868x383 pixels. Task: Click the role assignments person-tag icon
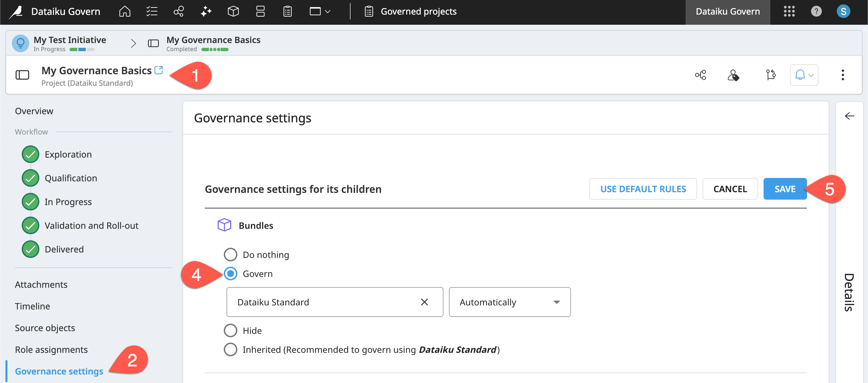pyautogui.click(x=733, y=75)
